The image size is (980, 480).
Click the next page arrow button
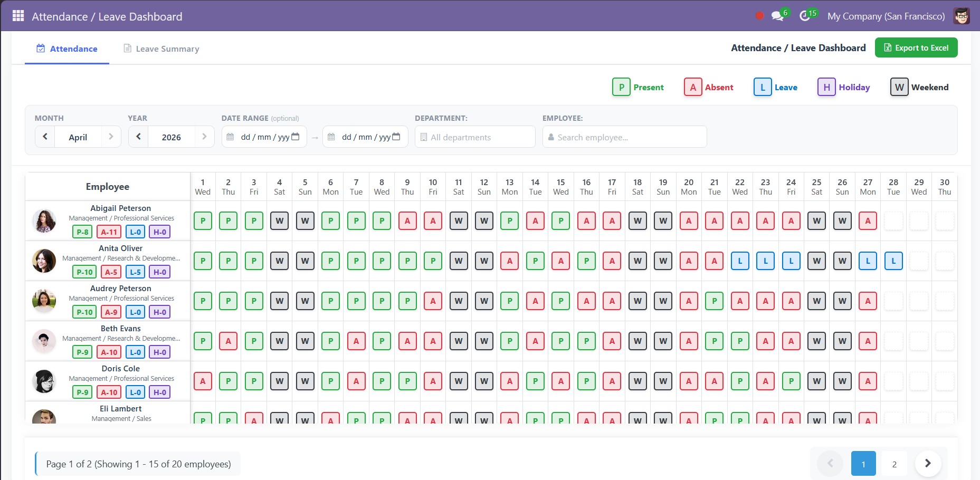coord(928,463)
